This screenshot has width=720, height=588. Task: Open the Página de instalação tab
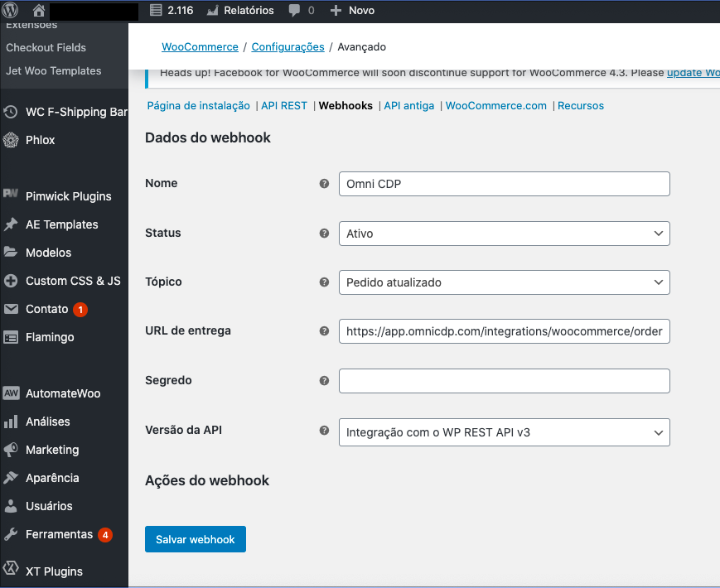[198, 106]
